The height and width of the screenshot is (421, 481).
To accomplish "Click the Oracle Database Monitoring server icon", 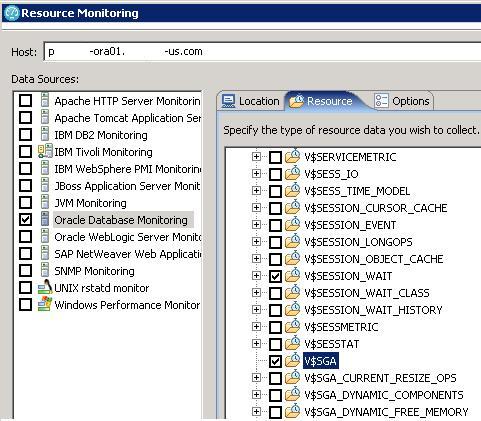I will click(45, 219).
